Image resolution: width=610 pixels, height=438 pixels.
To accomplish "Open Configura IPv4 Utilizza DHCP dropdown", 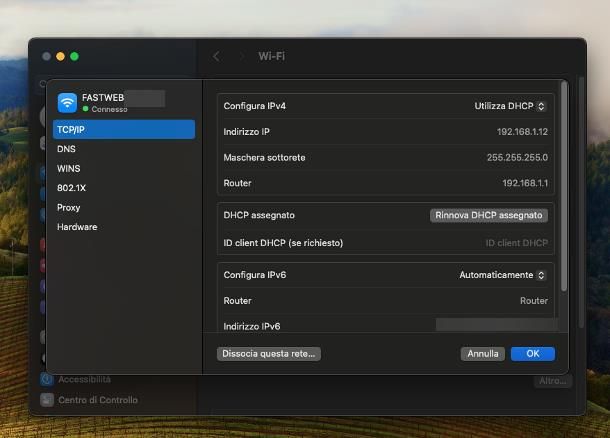I will 510,106.
